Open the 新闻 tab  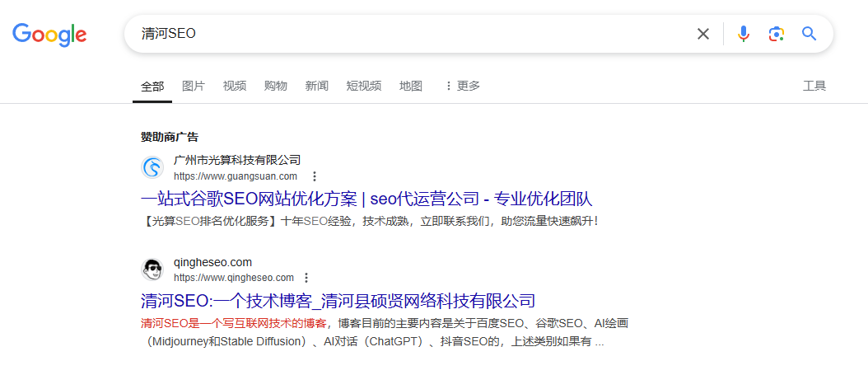click(316, 86)
